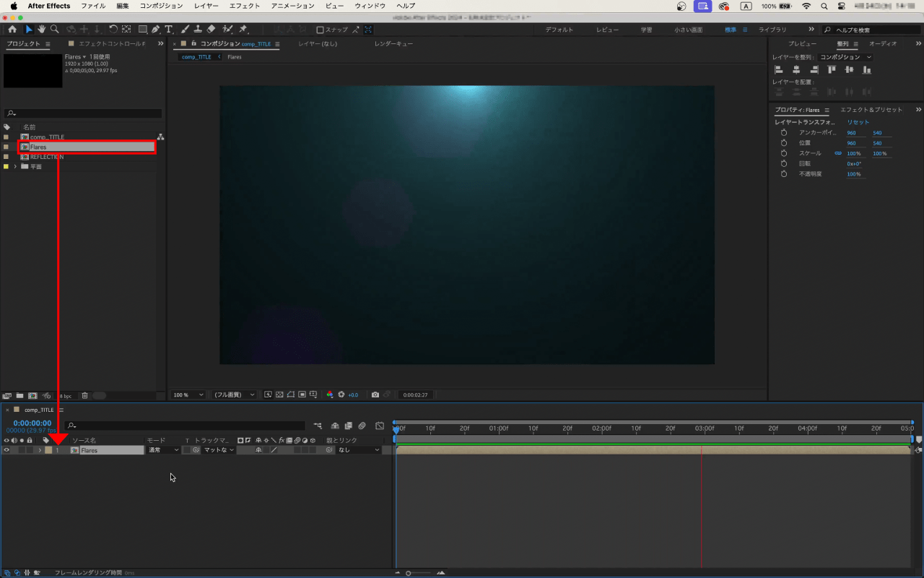
Task: Toggle scale constrain proportions link
Action: (x=838, y=153)
